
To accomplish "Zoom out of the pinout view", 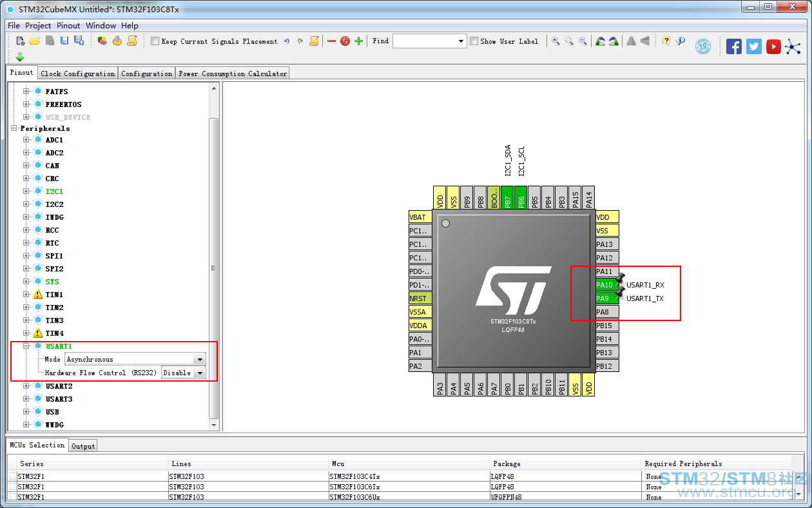I will [583, 41].
